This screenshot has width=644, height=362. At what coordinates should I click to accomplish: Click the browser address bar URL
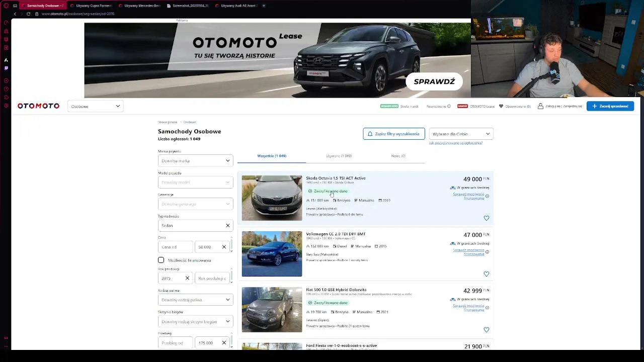[78, 14]
